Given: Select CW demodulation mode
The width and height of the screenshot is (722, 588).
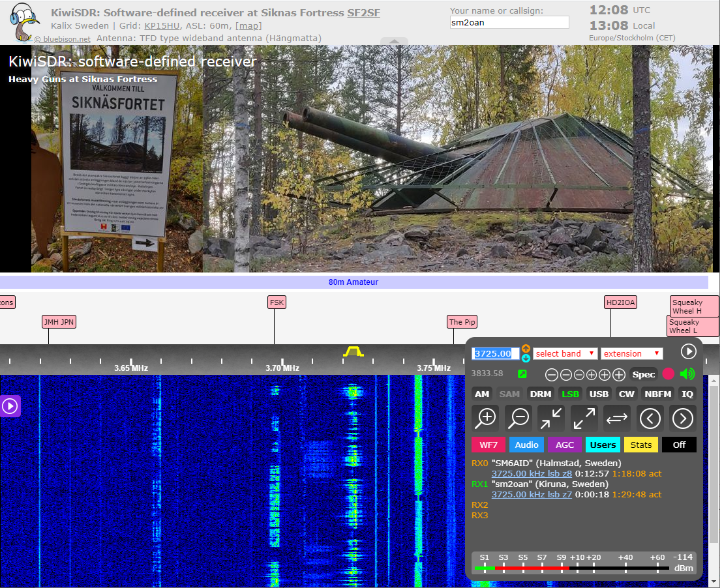Looking at the screenshot, I should pos(626,394).
